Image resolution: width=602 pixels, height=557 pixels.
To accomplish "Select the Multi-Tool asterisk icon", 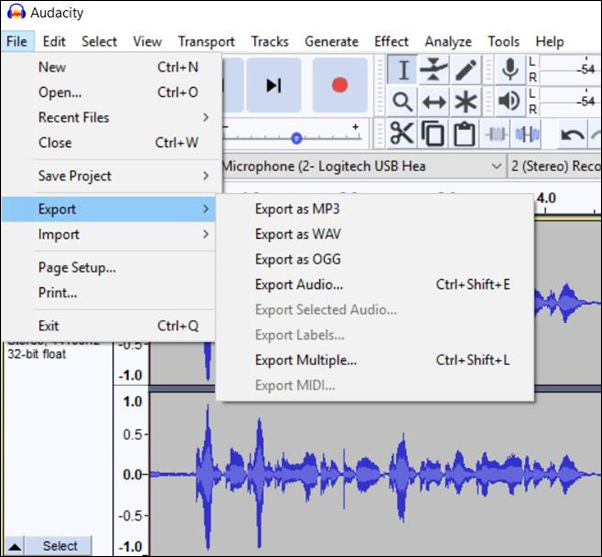I will [x=466, y=102].
